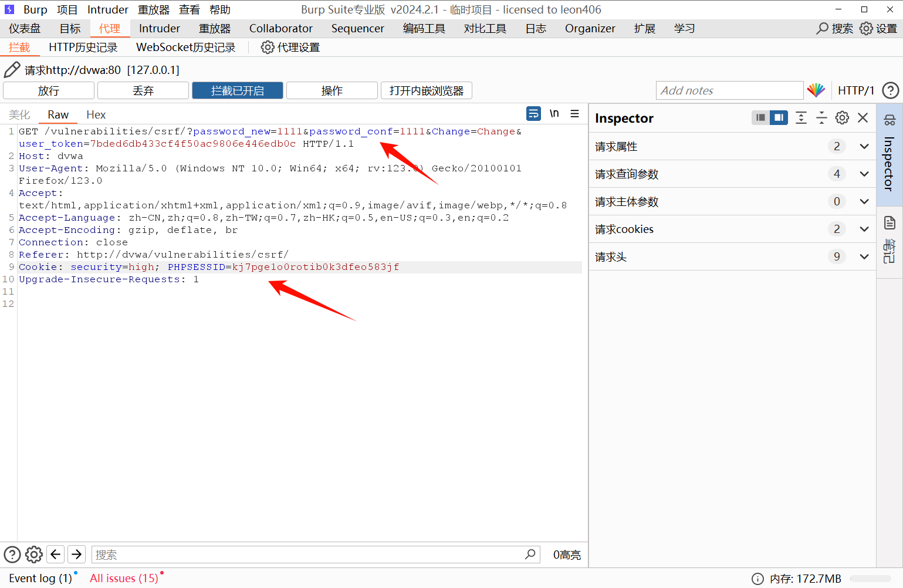This screenshot has width=903, height=588.
Task: Click the Inspector sidebar tab icon
Action: click(890, 120)
